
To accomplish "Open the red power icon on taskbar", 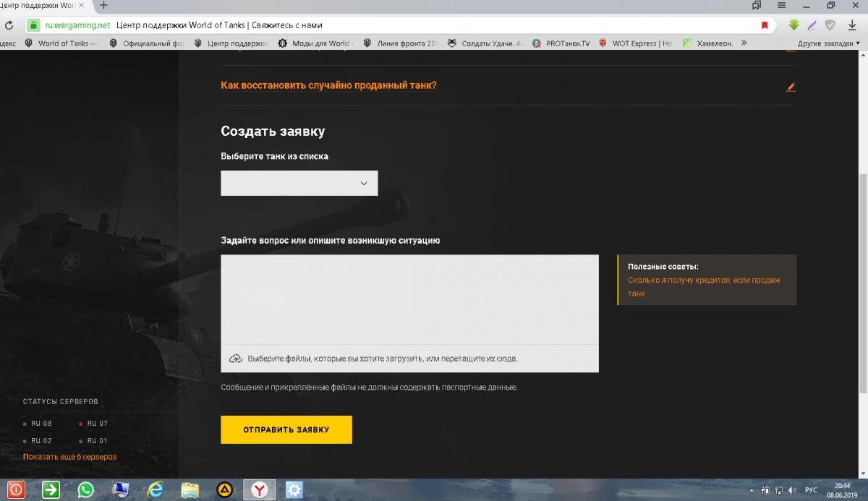I will [x=16, y=490].
